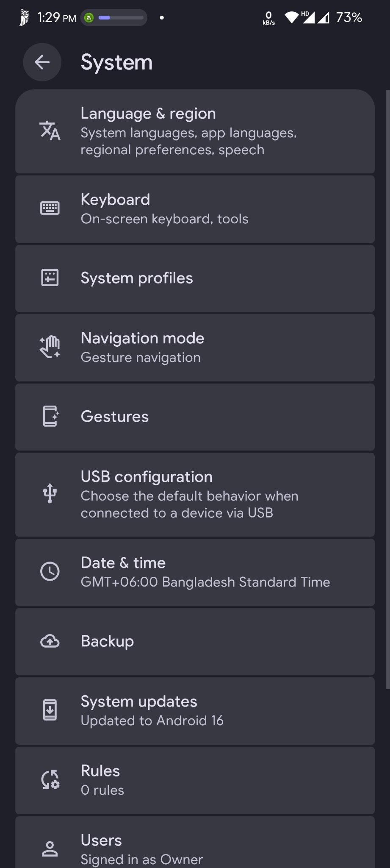Tap the Gestures phone icon
390x868 pixels.
coord(50,416)
